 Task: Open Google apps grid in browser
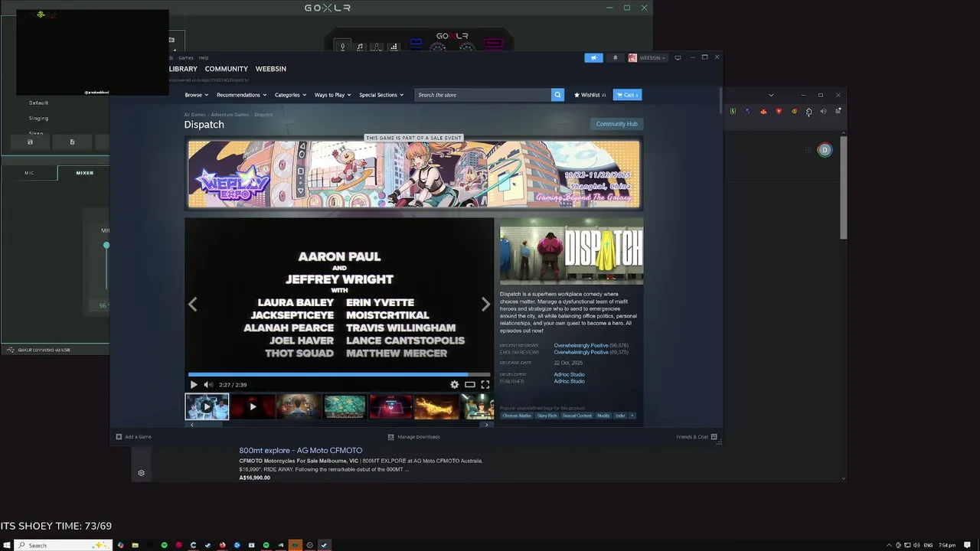click(x=808, y=150)
